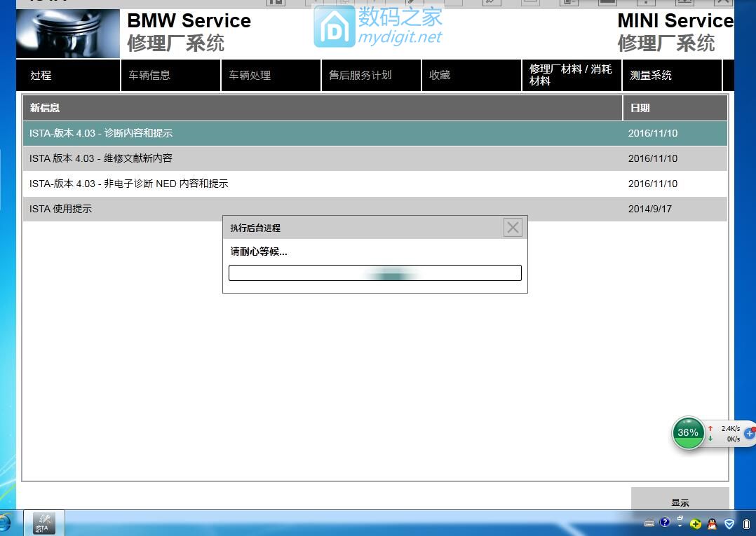Select the 售后服务计划 tab
The width and height of the screenshot is (756, 536).
pos(370,76)
